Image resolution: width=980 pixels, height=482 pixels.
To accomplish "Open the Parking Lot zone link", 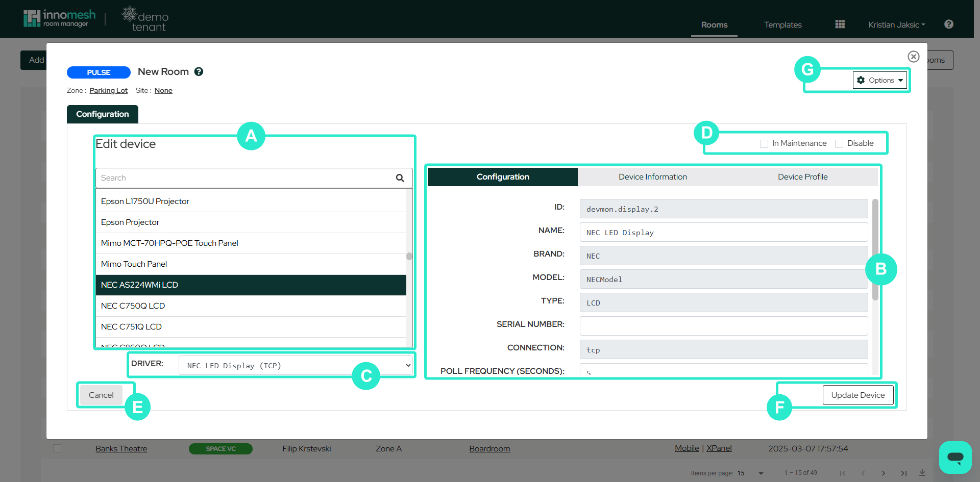I will click(109, 90).
